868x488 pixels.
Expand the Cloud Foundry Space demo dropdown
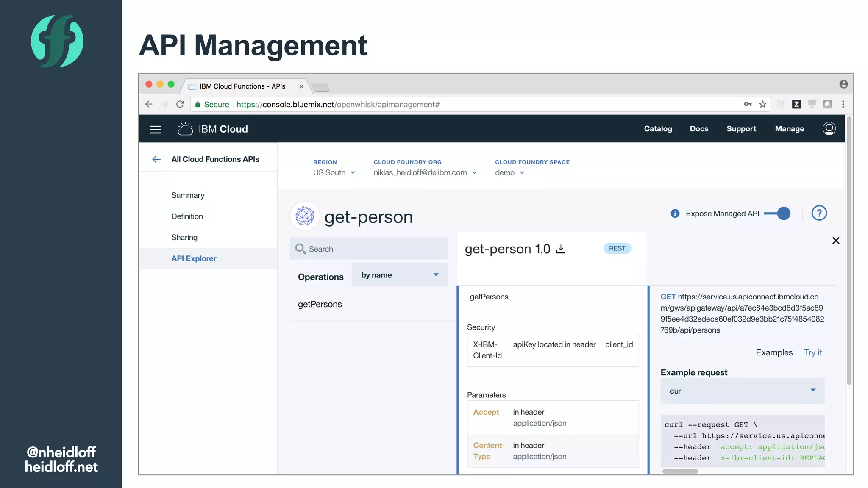510,172
